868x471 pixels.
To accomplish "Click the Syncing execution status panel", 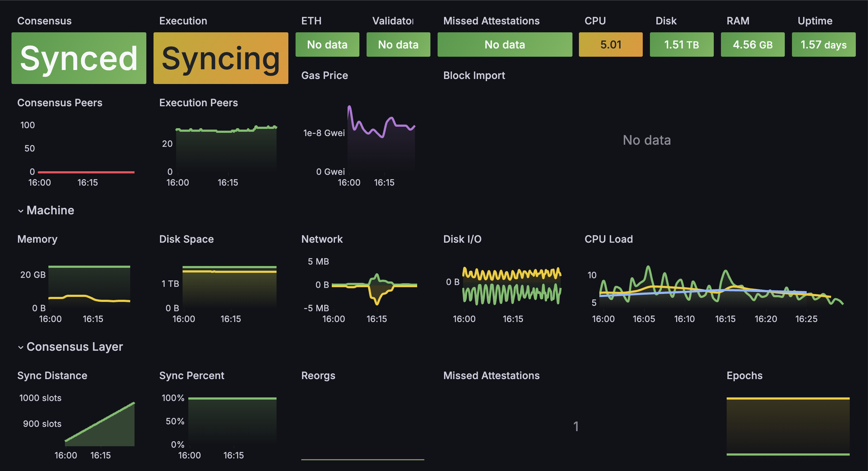I will 221,58.
